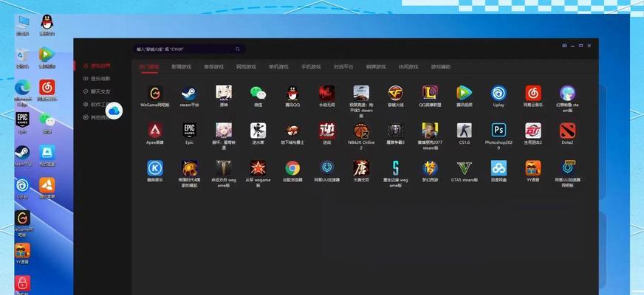Switch to the 对战平台 tab
Image resolution: width=644 pixels, height=295 pixels.
click(343, 66)
